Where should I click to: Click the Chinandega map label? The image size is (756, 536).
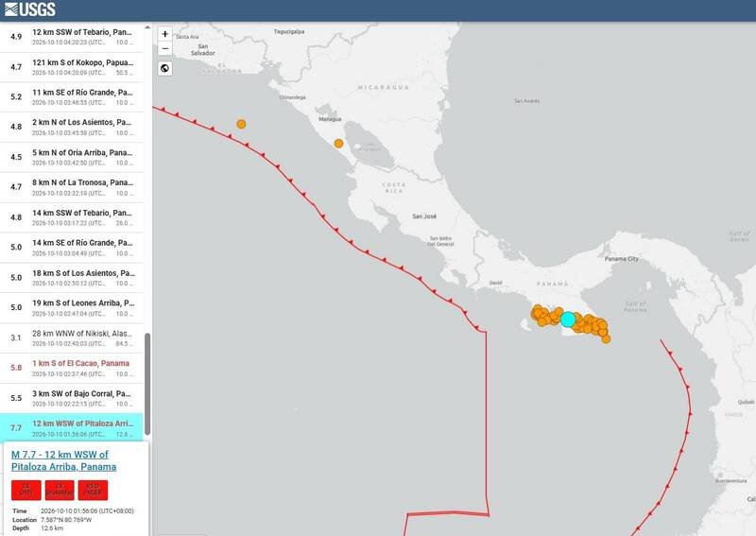(x=292, y=97)
